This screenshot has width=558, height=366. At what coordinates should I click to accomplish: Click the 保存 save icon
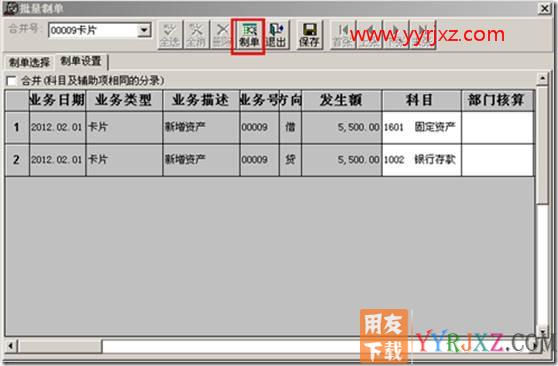coord(309,35)
